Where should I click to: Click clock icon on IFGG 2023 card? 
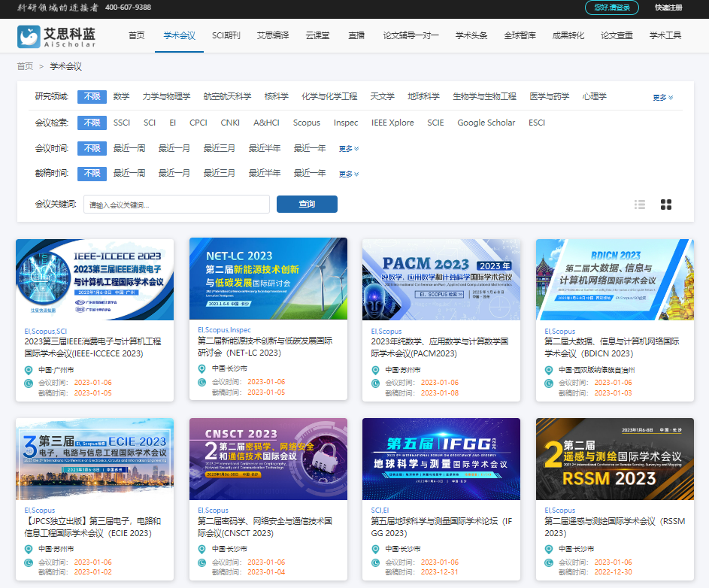pos(375,562)
